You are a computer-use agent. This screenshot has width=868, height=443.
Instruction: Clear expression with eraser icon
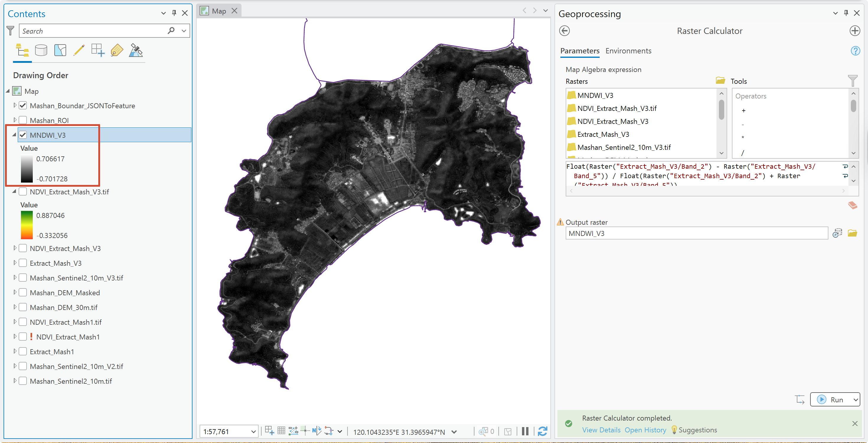pos(852,205)
